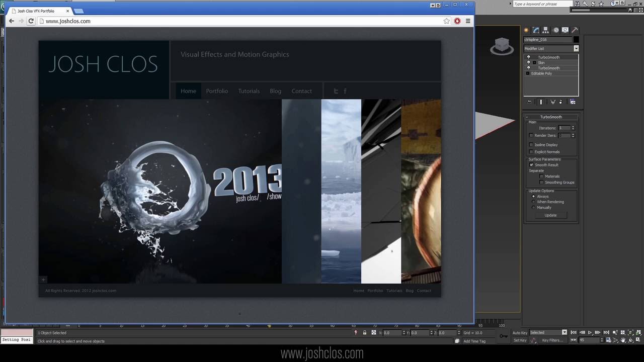644x362 pixels.
Task: Click the black object color swatch
Action: 577,40
